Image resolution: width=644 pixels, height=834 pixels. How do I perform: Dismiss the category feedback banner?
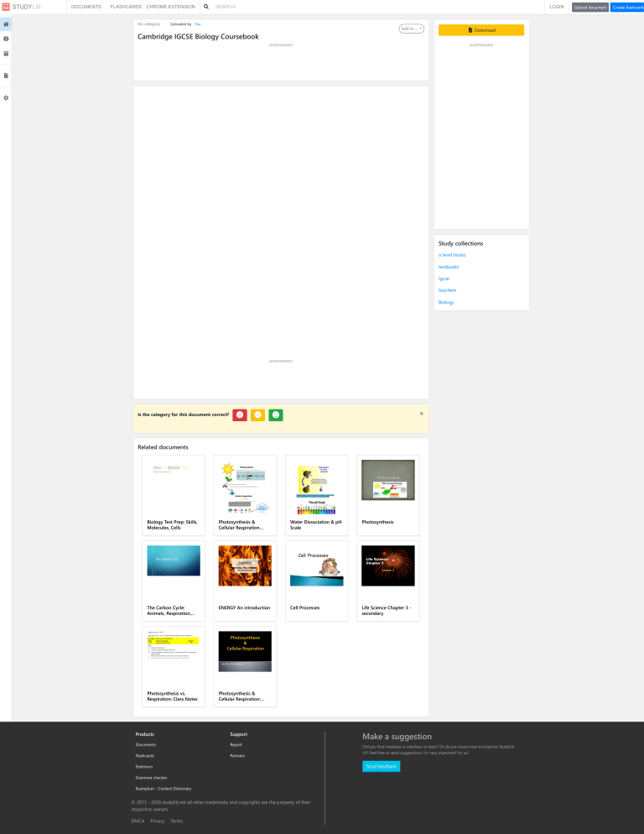click(x=421, y=413)
